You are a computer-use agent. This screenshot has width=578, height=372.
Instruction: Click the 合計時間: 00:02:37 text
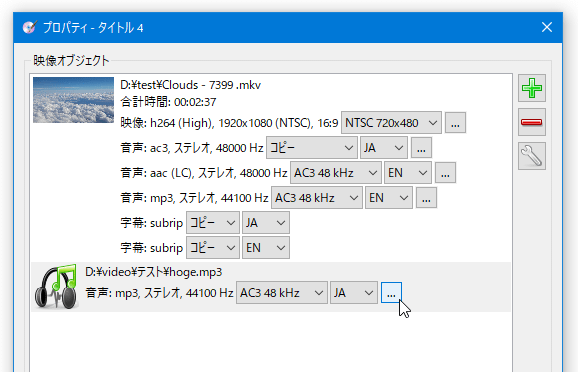pos(168,102)
